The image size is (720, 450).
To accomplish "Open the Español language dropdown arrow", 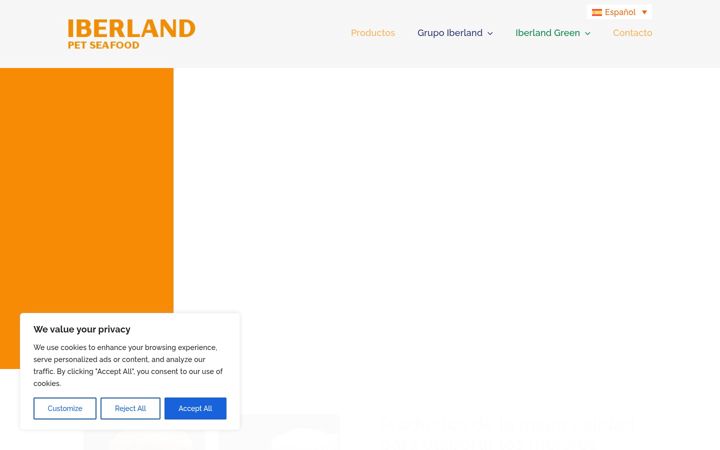I will coord(644,12).
